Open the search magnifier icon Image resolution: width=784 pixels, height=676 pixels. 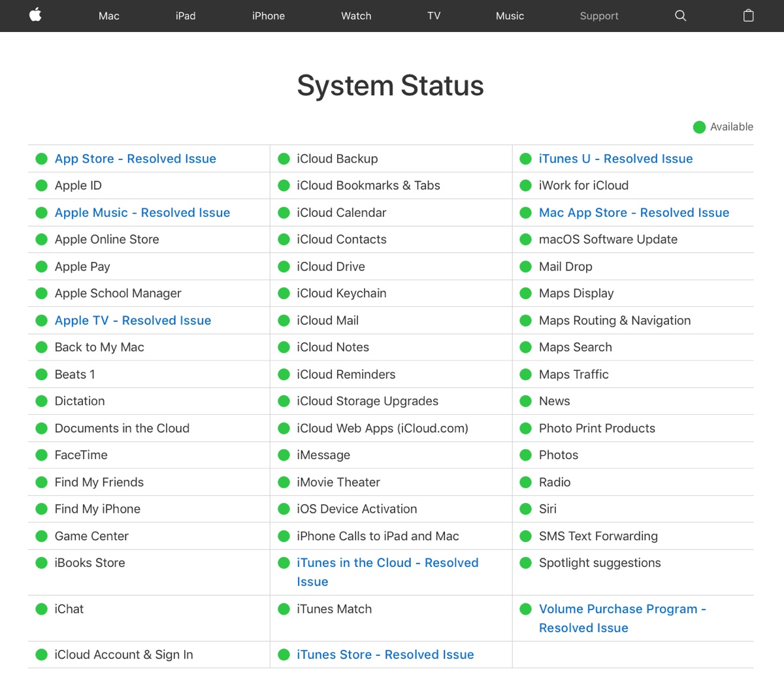pos(680,16)
